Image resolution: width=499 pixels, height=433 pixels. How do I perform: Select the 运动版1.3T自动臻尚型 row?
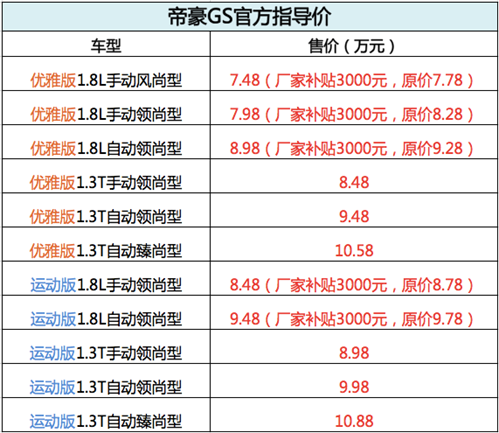point(250,421)
